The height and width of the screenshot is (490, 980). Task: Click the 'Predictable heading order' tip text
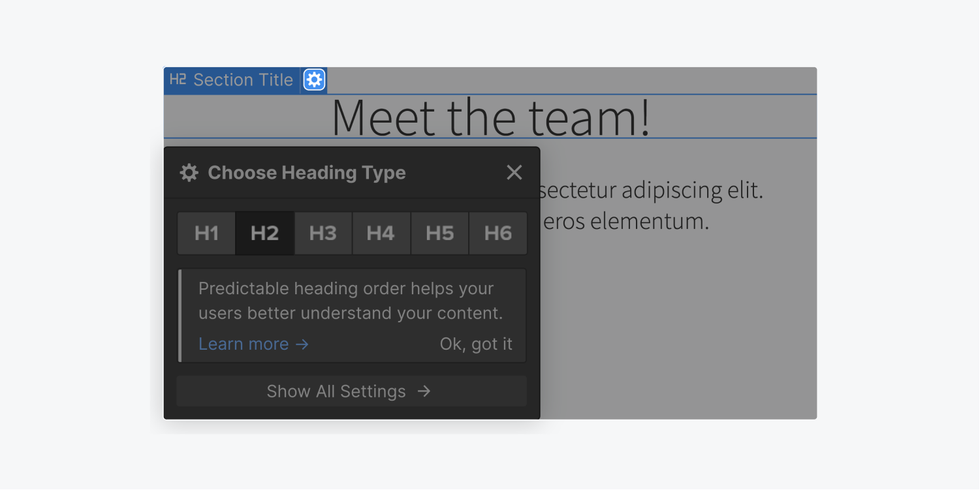pos(351,301)
